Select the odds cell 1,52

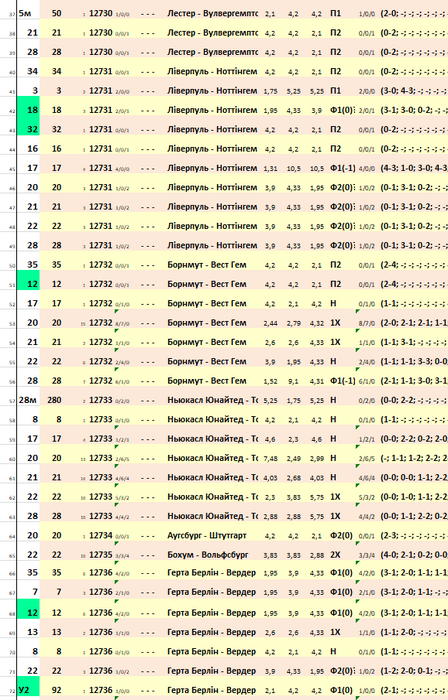pyautogui.click(x=270, y=381)
